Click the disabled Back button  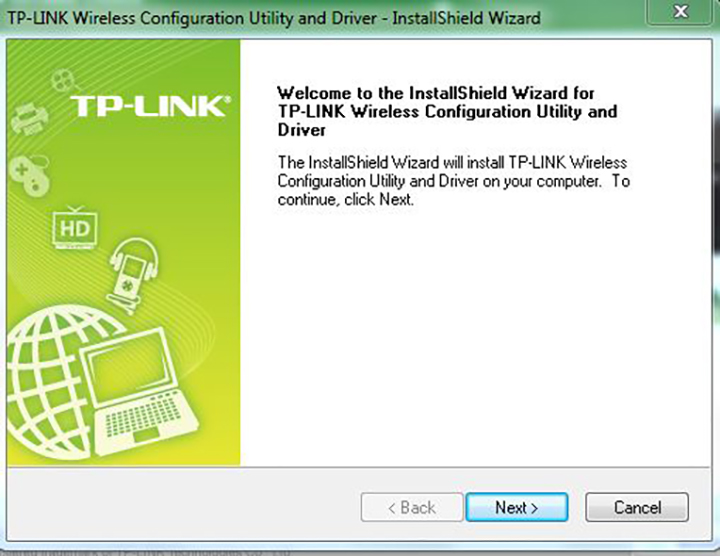coord(412,507)
